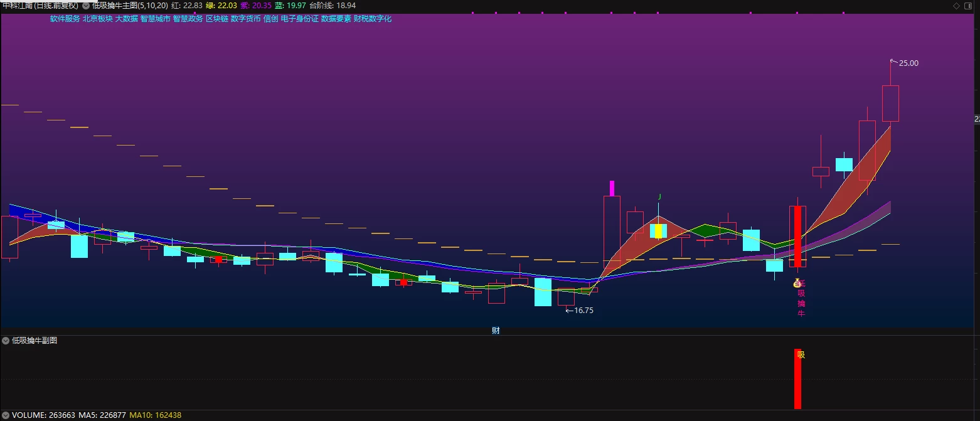Open the 数据要素 concept link
The height and width of the screenshot is (421, 980).
pos(336,19)
